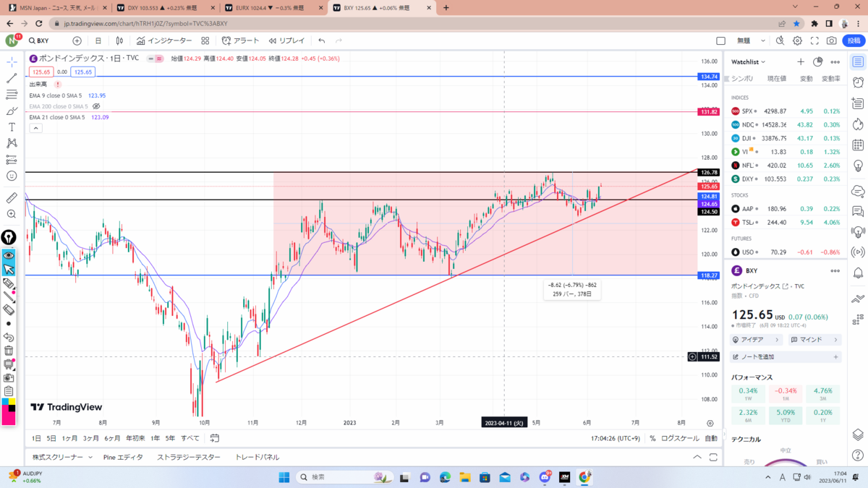This screenshot has height=488, width=868.
Task: Toggle log scale (ログスケール)
Action: 680,438
